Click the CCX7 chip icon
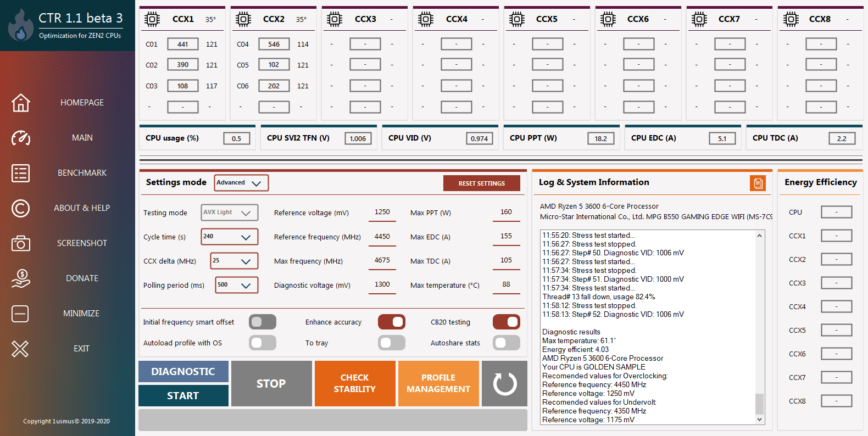 [x=699, y=19]
